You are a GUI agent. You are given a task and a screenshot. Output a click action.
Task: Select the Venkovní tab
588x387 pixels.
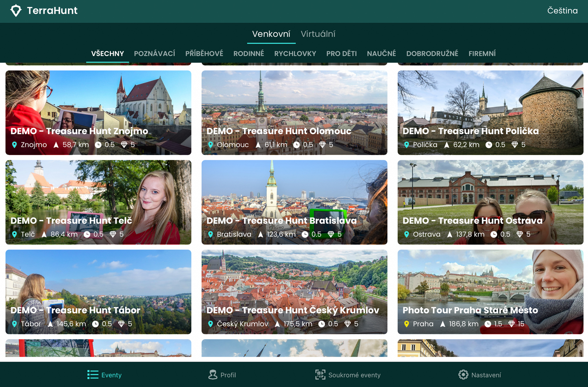pyautogui.click(x=271, y=34)
